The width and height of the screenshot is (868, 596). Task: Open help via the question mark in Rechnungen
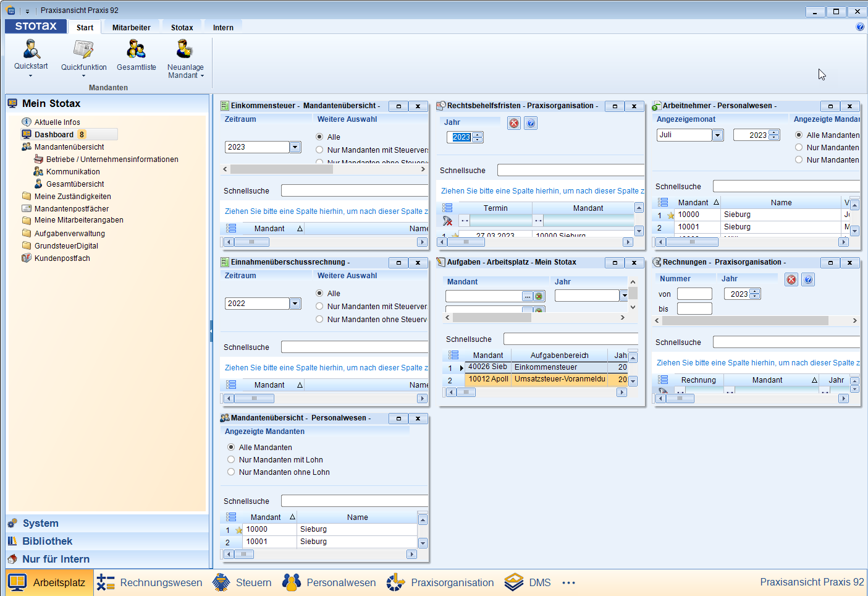click(x=807, y=279)
